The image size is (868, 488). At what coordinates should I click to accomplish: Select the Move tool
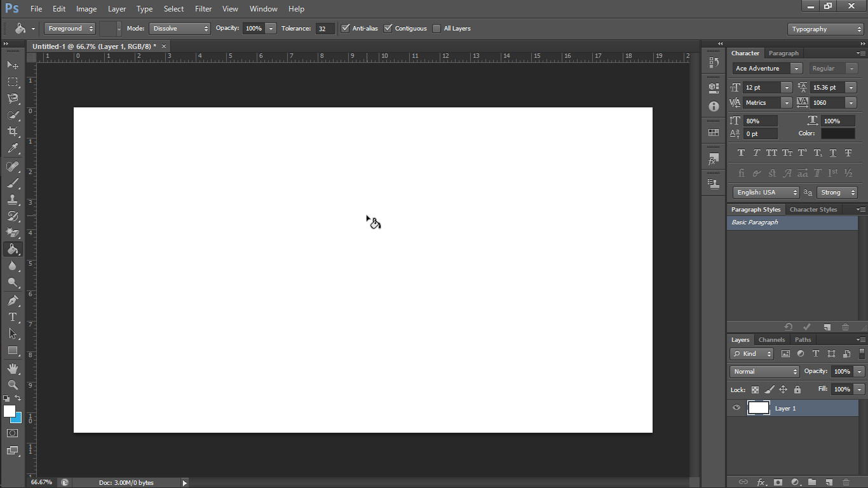[x=13, y=65]
